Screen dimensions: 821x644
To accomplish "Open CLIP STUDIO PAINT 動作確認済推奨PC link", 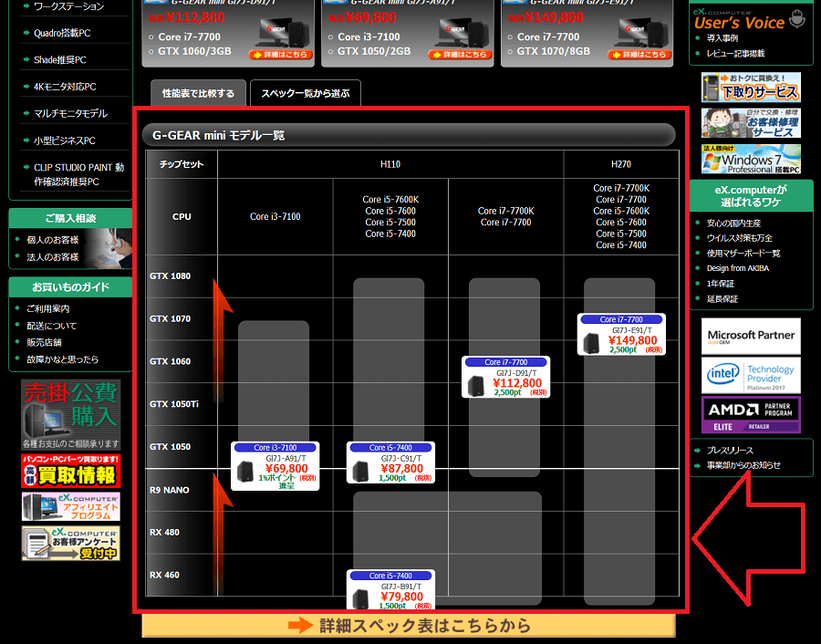I will (78, 174).
